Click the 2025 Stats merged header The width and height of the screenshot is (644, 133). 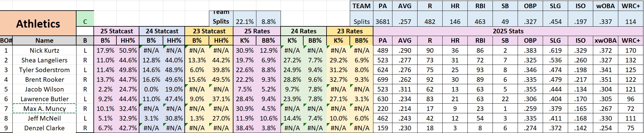(508, 31)
